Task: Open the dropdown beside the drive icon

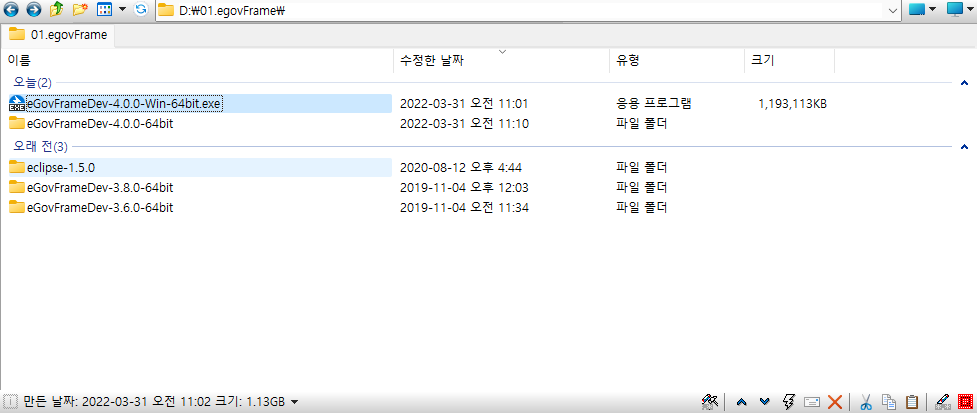Action: 933,9
